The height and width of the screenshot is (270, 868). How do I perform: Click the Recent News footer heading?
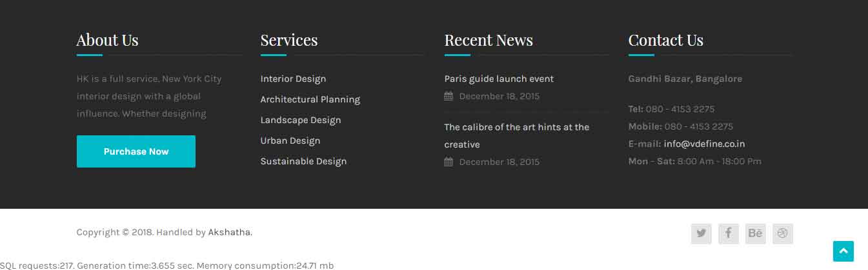pyautogui.click(x=488, y=41)
